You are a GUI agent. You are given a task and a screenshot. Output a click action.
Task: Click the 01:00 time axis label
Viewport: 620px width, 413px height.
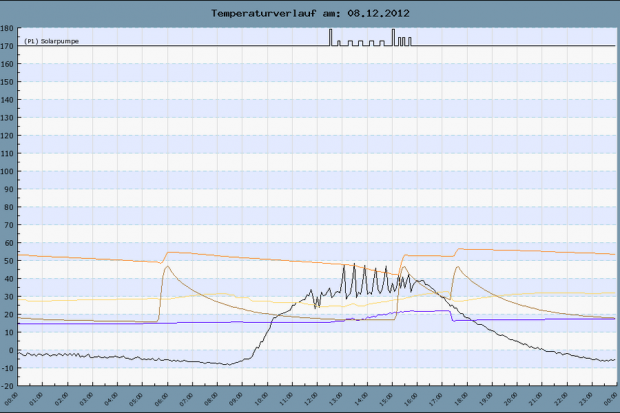(x=36, y=399)
